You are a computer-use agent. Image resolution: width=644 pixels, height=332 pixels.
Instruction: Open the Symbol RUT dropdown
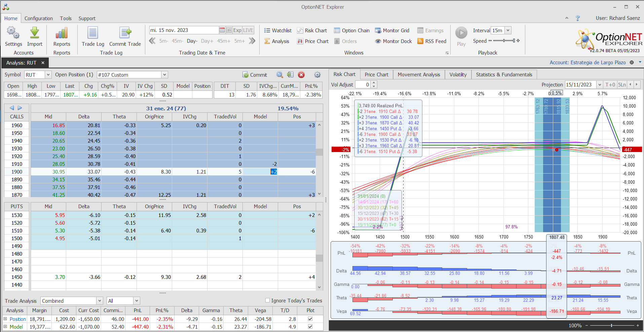(48, 75)
